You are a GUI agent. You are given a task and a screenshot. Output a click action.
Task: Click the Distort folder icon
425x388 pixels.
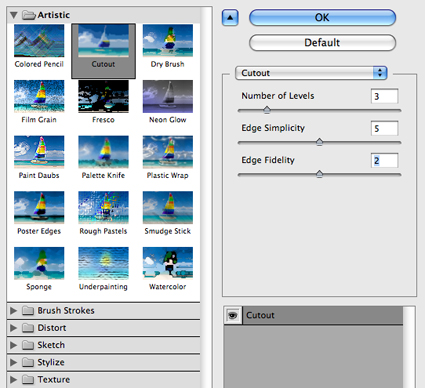pyautogui.click(x=28, y=328)
